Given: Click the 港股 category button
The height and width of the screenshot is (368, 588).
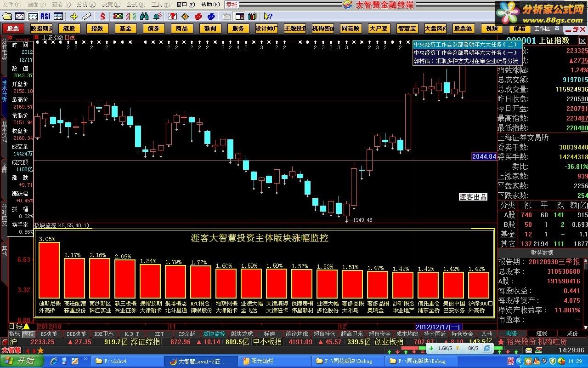Looking at the screenshot, I should click(69, 29).
